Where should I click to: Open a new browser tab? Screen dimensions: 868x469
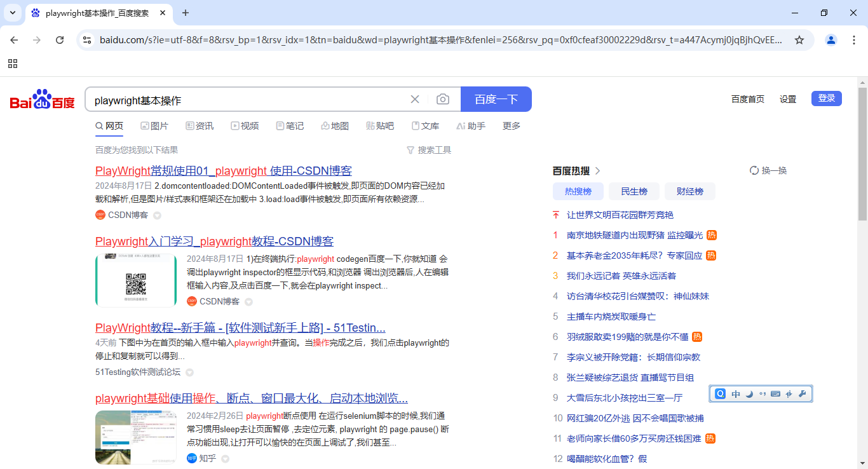point(186,13)
